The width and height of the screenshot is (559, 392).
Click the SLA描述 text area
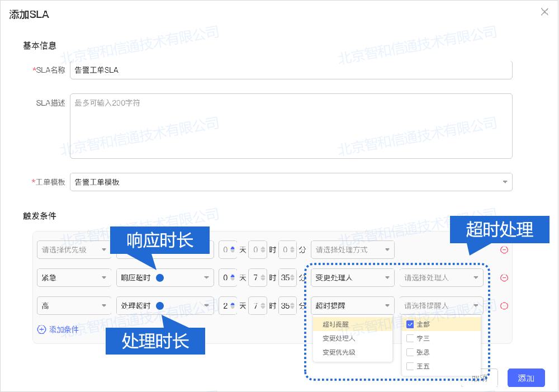point(291,126)
